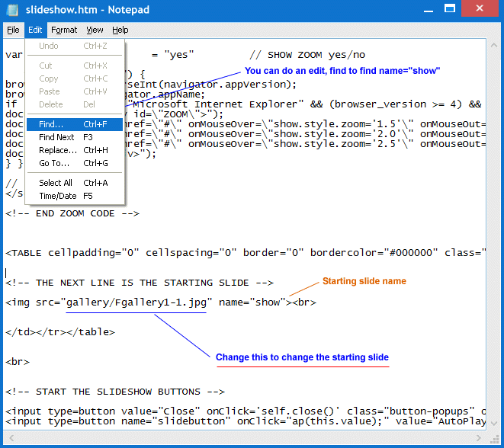This screenshot has height=448, width=504.
Task: Click the vertical scrollbar up arrow
Action: coord(493,45)
